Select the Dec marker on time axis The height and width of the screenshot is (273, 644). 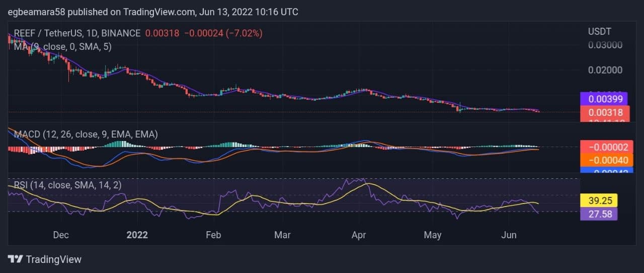click(61, 235)
